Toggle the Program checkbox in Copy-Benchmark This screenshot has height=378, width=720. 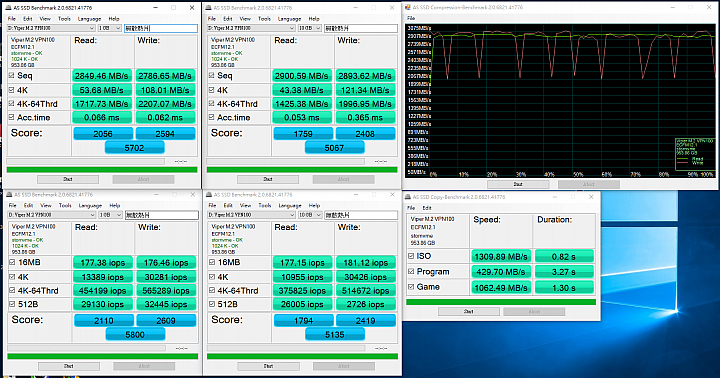click(x=411, y=271)
